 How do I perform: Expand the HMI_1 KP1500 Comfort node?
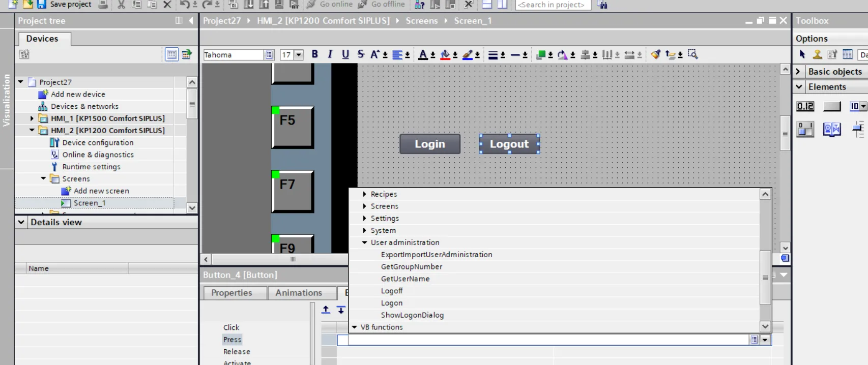(32, 118)
